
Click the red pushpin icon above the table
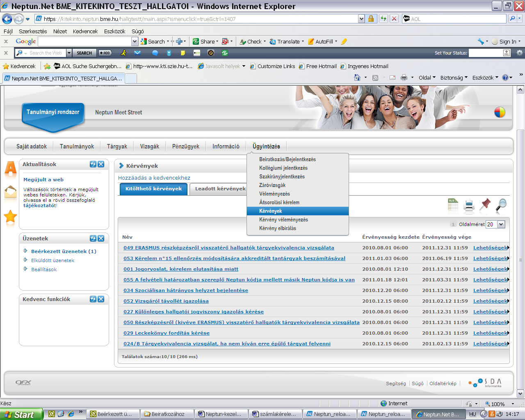tap(485, 205)
